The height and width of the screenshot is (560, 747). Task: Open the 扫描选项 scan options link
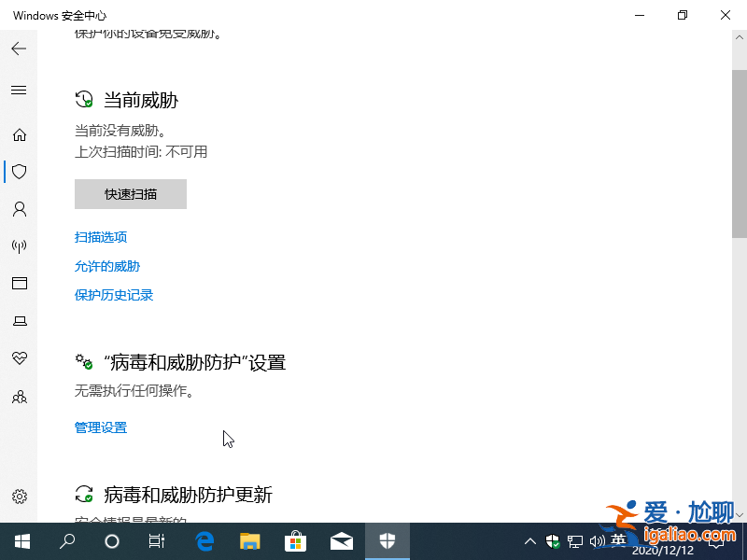point(101,237)
